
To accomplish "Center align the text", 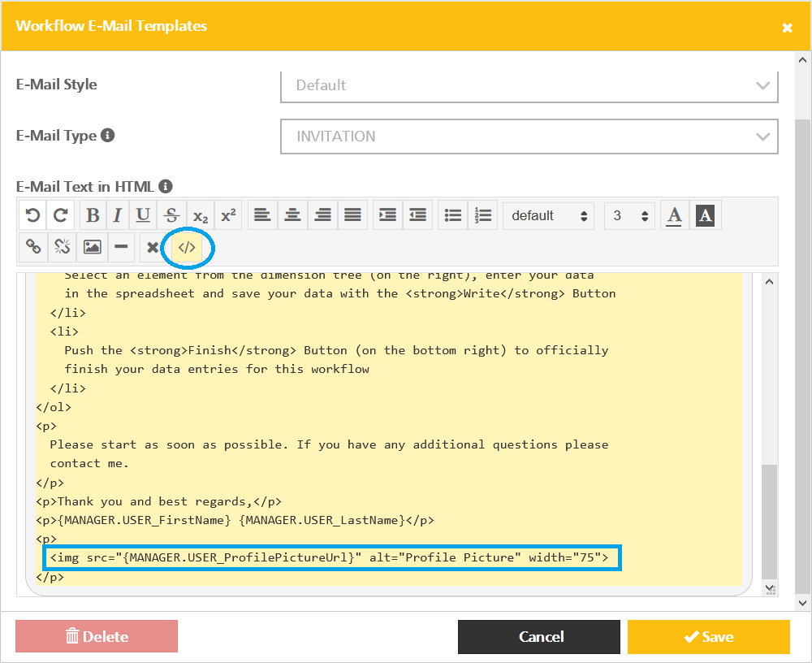I will tap(292, 215).
